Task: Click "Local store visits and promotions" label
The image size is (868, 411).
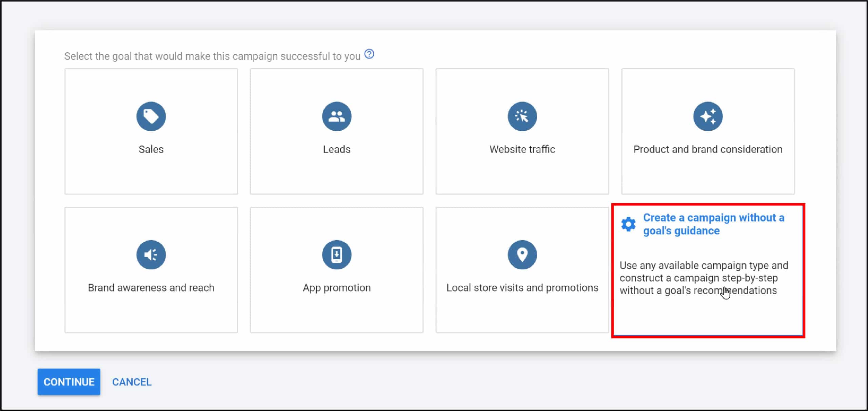Action: 522,288
